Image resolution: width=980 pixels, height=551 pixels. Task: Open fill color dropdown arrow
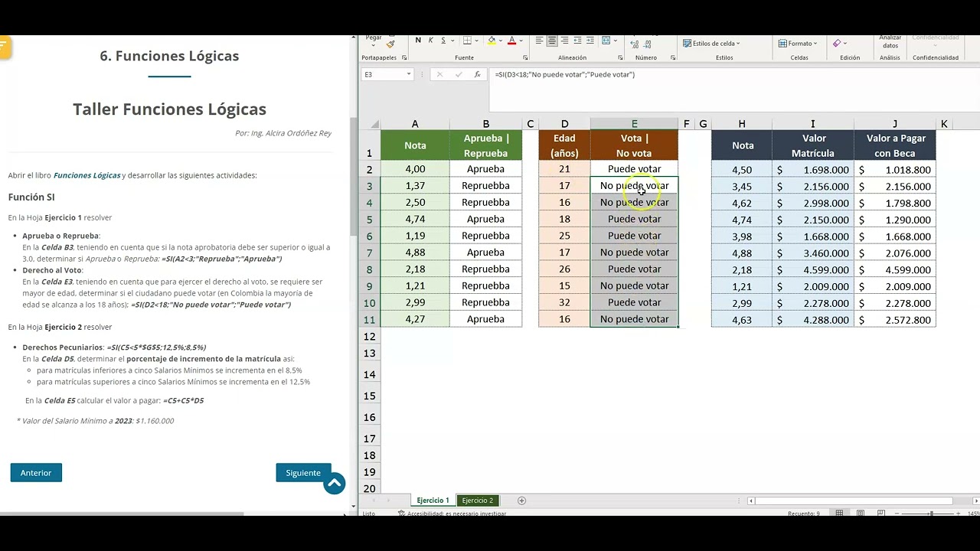point(501,41)
